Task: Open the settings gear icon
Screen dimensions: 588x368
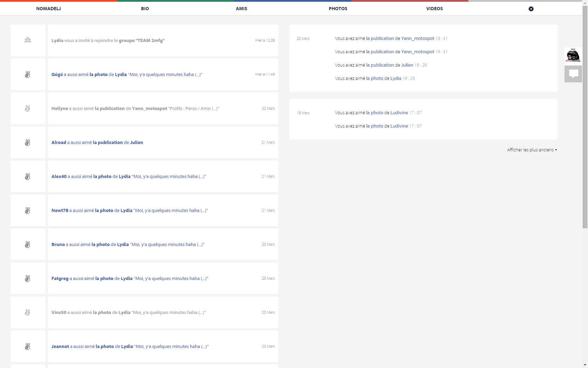Action: pos(531,9)
